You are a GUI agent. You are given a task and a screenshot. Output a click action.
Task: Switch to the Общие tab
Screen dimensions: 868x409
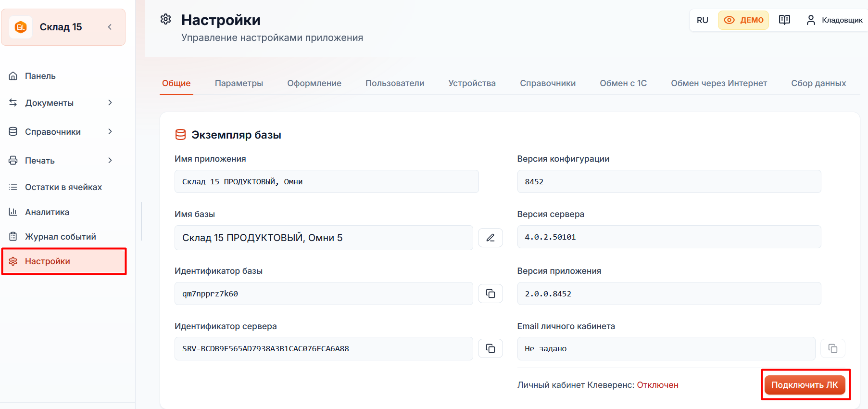click(176, 83)
